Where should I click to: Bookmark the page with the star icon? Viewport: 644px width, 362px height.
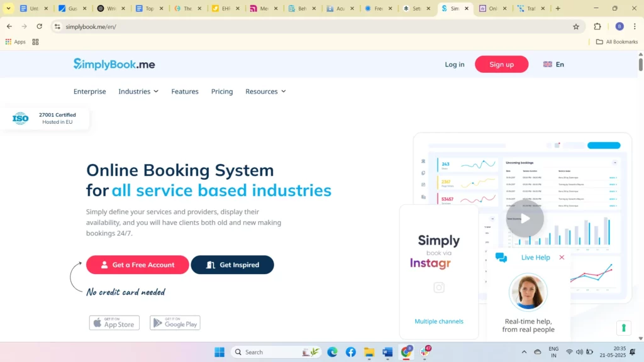(x=576, y=26)
